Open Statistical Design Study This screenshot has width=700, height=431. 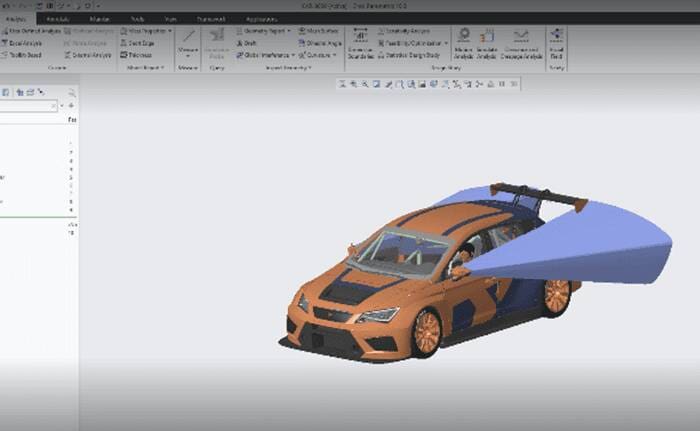pyautogui.click(x=409, y=55)
